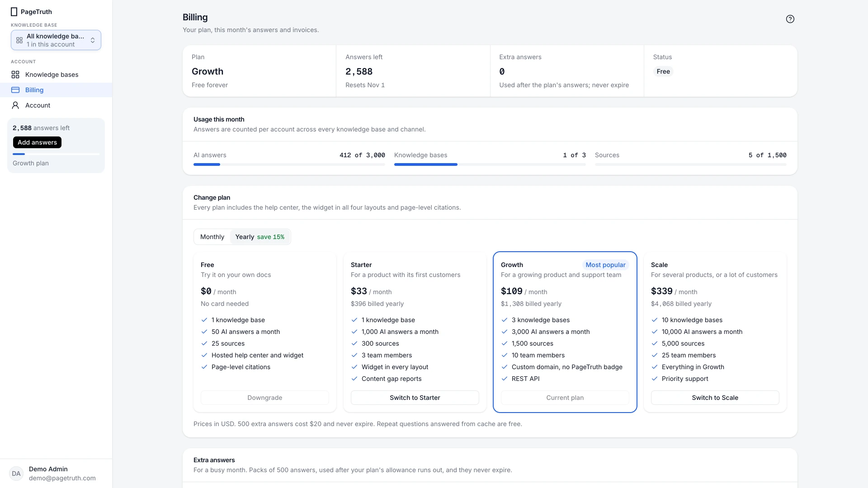
Task: Click the checkmark beside 300 sources
Action: (354, 343)
